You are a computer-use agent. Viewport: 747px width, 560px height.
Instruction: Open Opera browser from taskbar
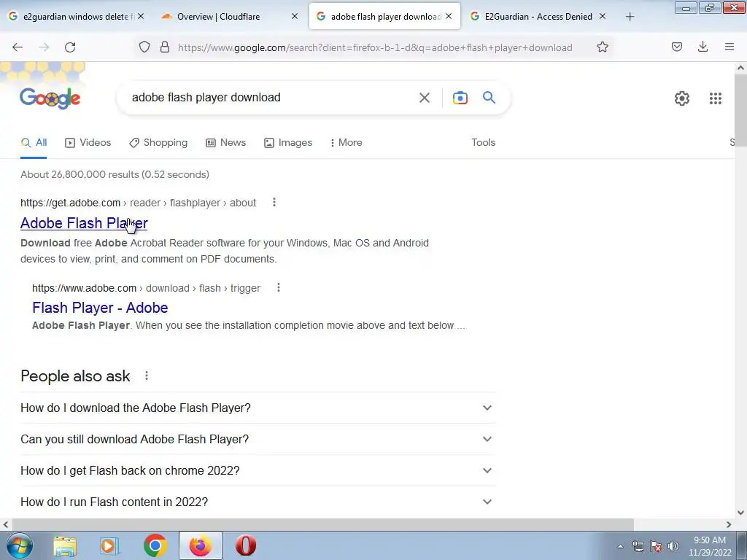click(246, 545)
